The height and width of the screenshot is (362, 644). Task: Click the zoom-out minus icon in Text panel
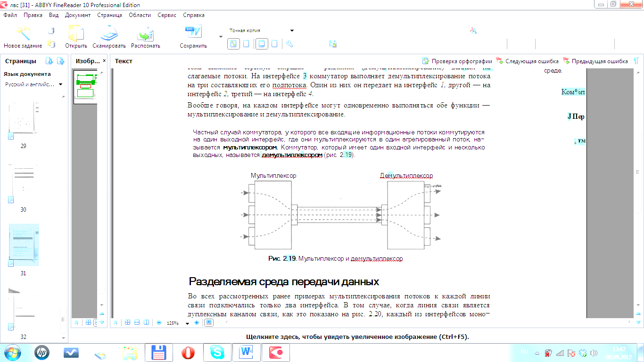tap(159, 323)
